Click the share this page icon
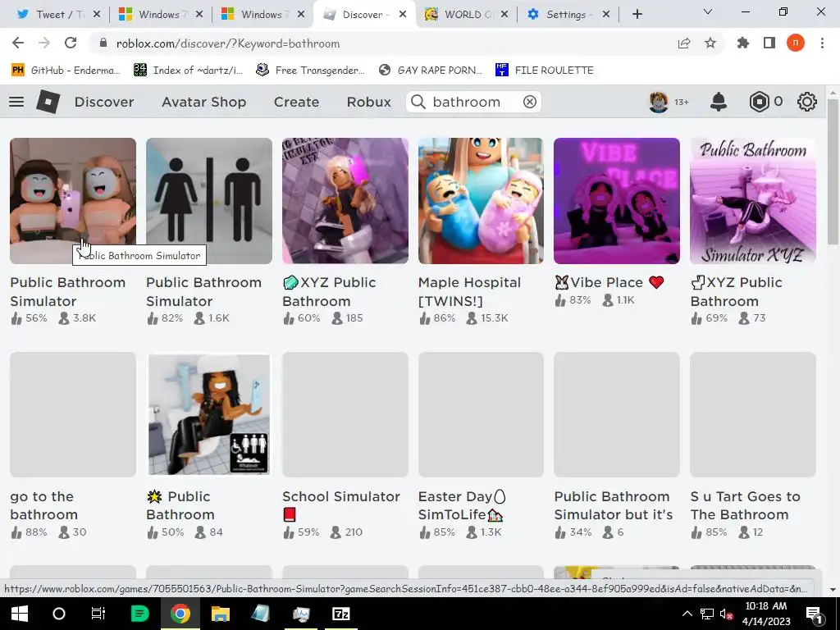 (683, 43)
